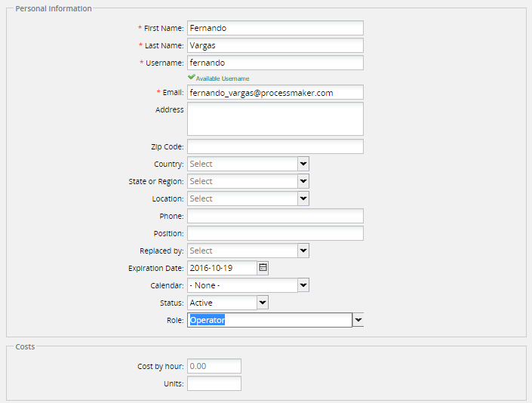The height and width of the screenshot is (403, 532).
Task: Click the Cost by hour field
Action: point(214,366)
